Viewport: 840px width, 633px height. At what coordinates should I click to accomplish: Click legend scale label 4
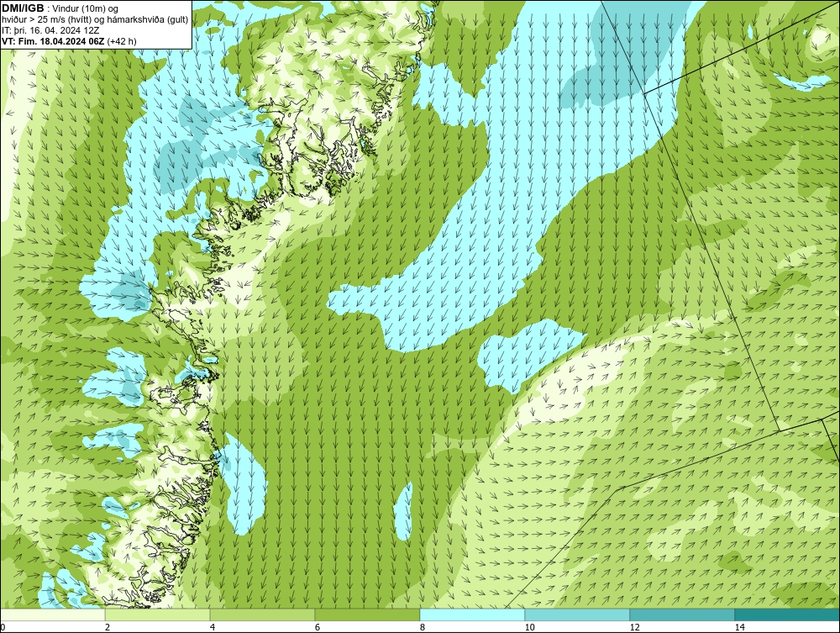click(x=213, y=628)
